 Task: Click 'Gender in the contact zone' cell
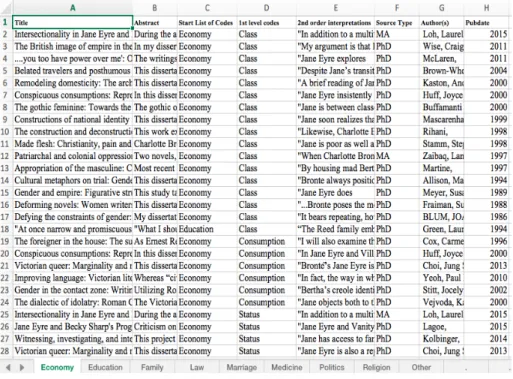coord(72,290)
